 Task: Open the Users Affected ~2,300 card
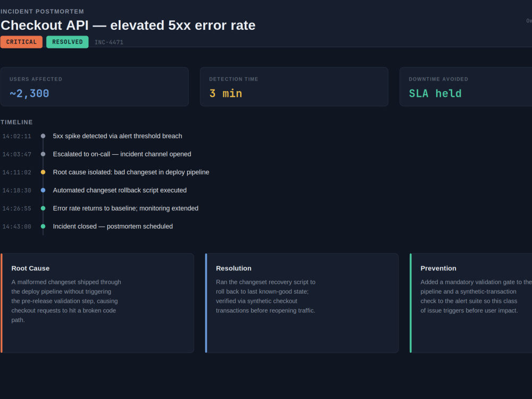pos(95,87)
